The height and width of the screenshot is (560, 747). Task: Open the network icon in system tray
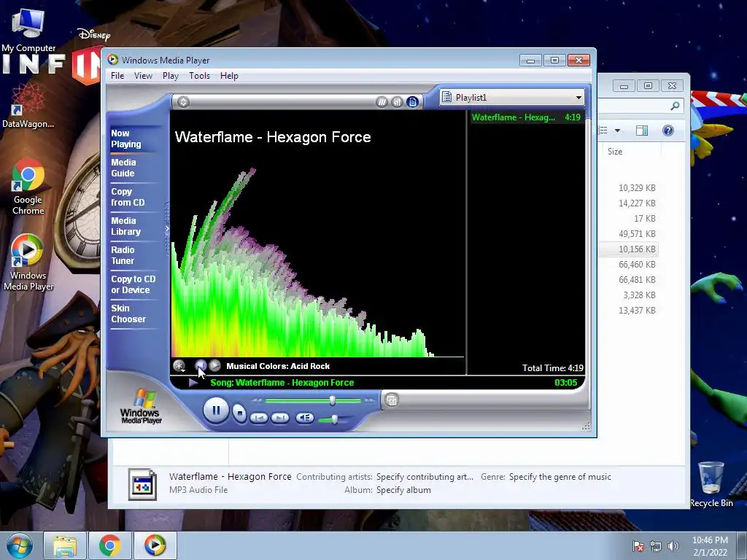[656, 546]
